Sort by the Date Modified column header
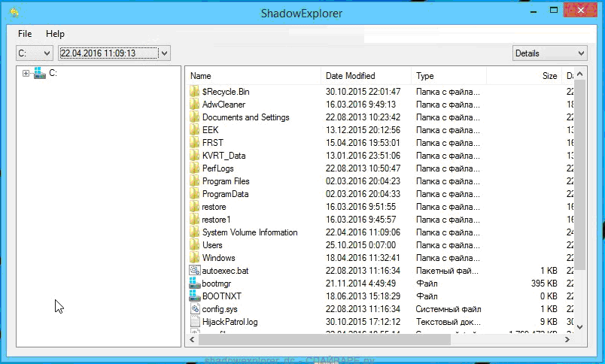The height and width of the screenshot is (364, 605). click(x=366, y=76)
